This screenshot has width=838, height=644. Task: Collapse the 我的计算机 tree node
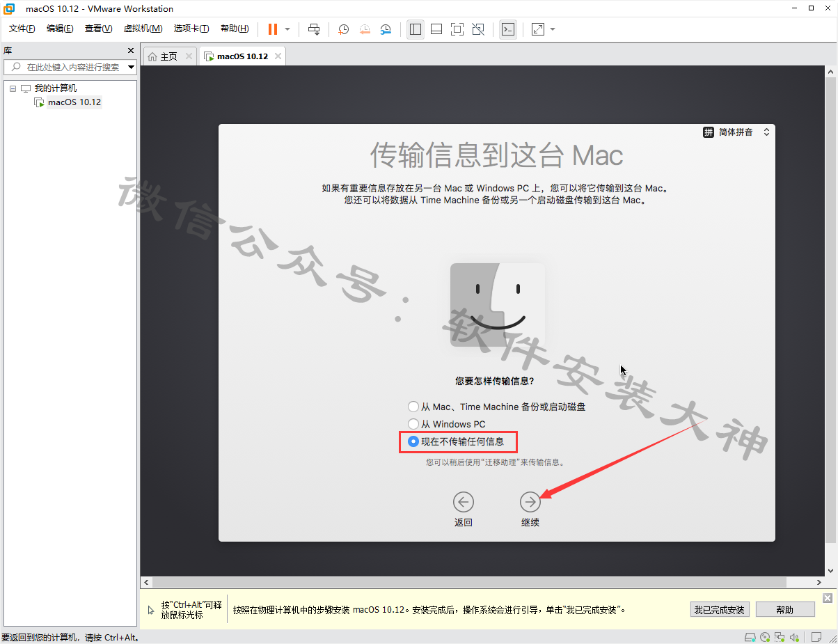pos(13,88)
